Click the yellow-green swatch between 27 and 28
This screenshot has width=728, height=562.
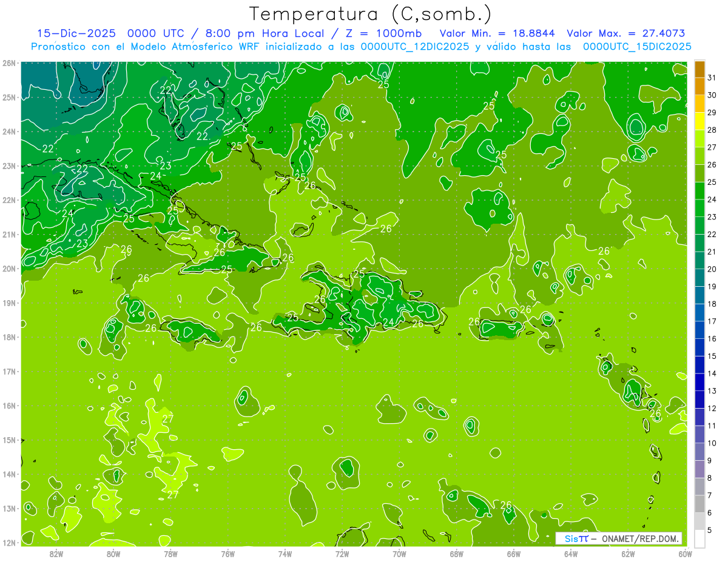pyautogui.click(x=699, y=138)
